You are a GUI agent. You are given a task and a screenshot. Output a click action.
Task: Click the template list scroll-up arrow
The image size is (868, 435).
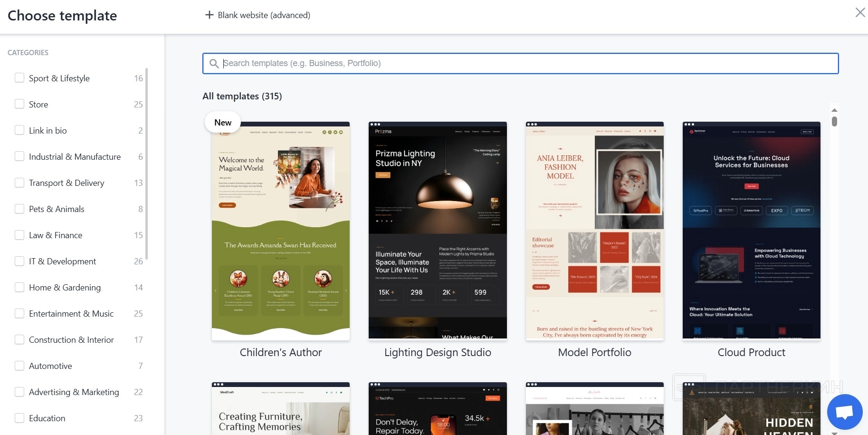(x=834, y=110)
